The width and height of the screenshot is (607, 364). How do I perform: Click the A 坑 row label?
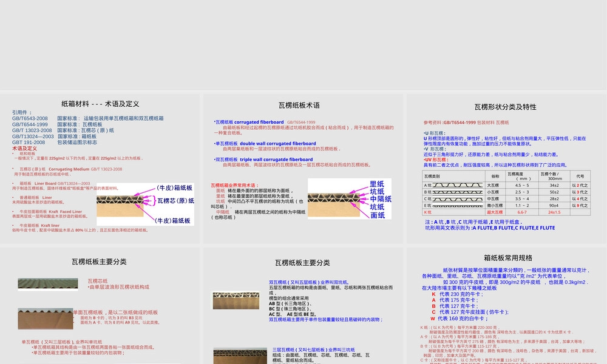pyautogui.click(x=428, y=185)
